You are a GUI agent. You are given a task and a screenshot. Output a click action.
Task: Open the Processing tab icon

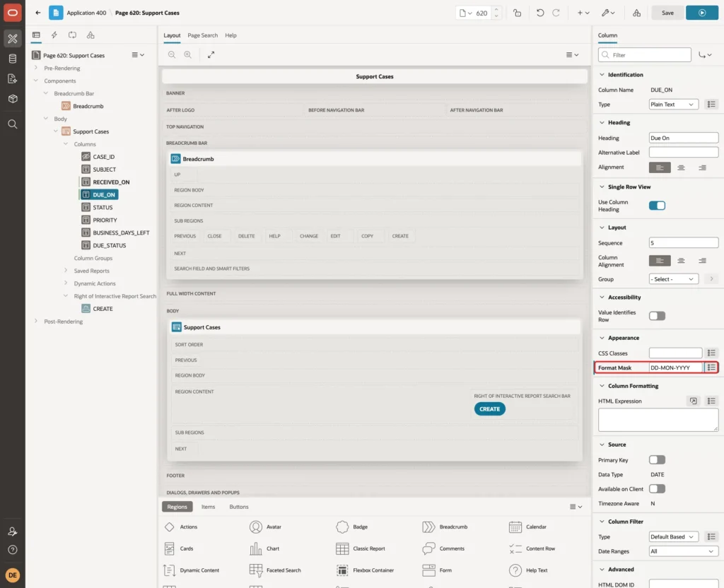pos(73,35)
